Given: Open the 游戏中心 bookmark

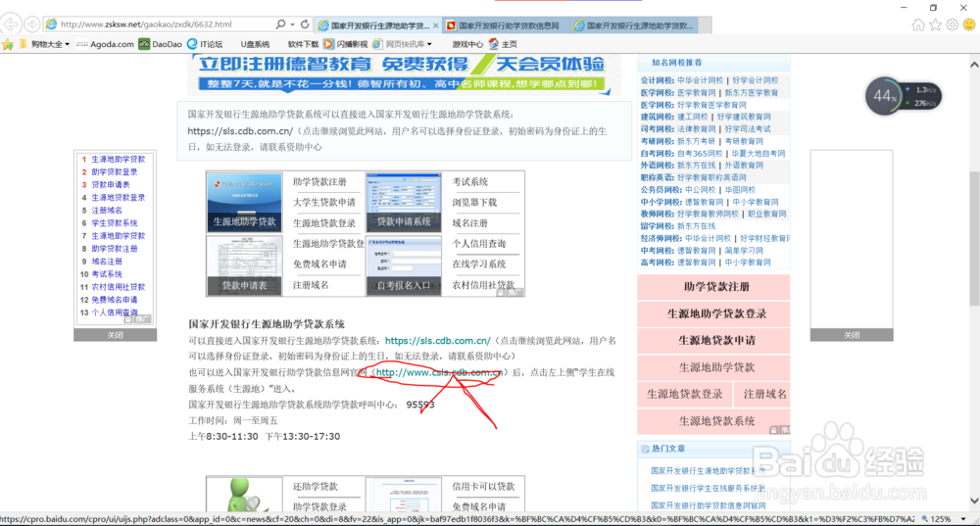Looking at the screenshot, I should [x=467, y=44].
